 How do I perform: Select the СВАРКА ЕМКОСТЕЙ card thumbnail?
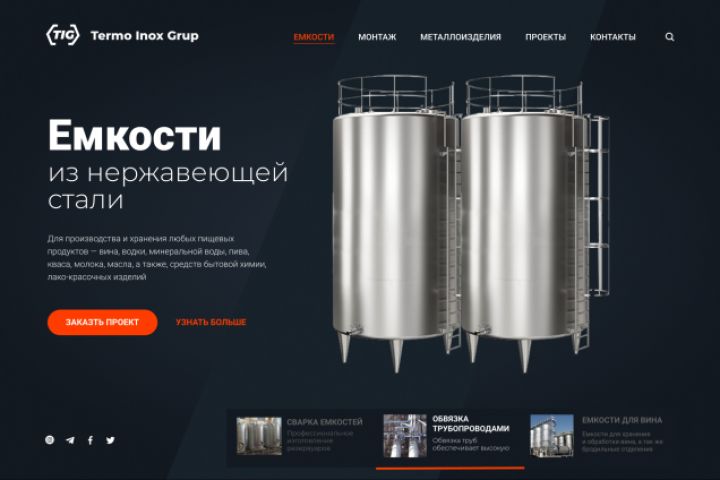pyautogui.click(x=259, y=436)
